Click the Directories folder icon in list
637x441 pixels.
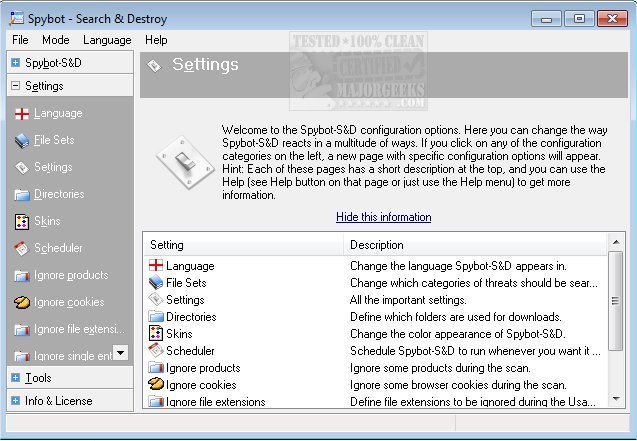click(x=156, y=317)
